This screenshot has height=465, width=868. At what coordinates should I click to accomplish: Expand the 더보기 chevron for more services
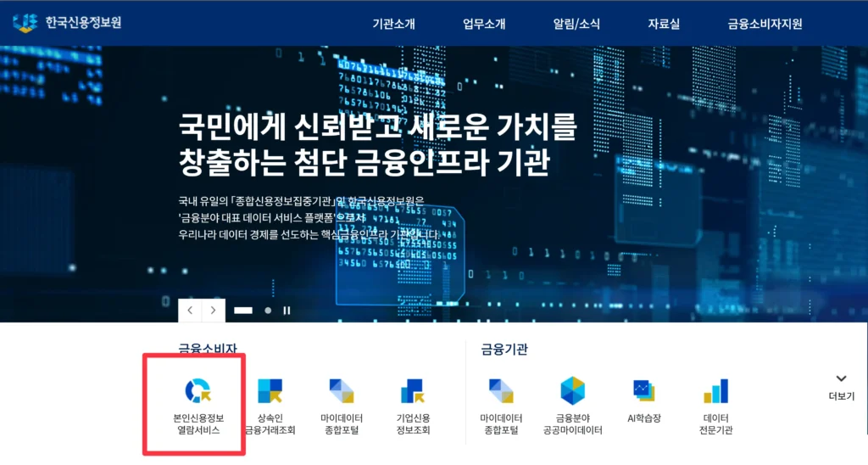click(x=841, y=379)
